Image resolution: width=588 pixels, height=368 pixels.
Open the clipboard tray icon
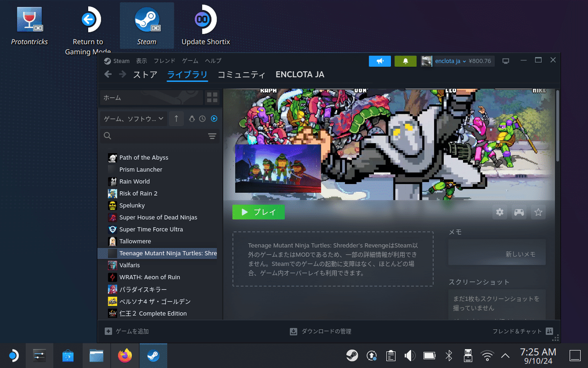click(x=391, y=355)
